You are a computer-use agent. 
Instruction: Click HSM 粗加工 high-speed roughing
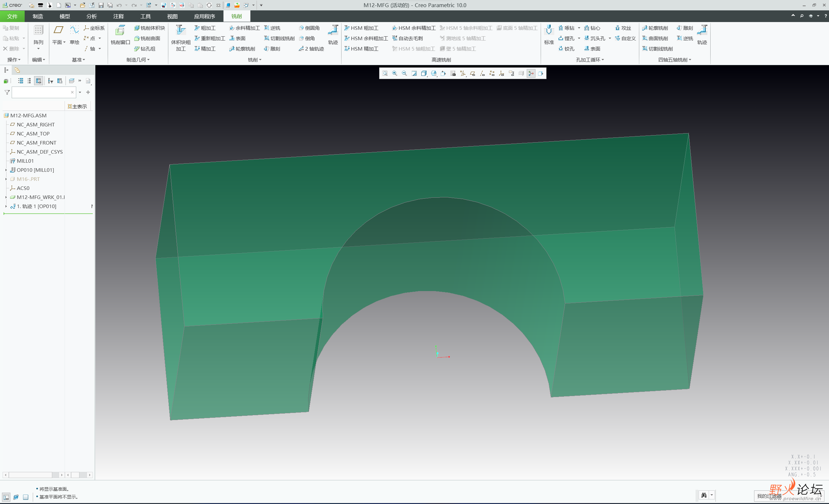pos(361,28)
